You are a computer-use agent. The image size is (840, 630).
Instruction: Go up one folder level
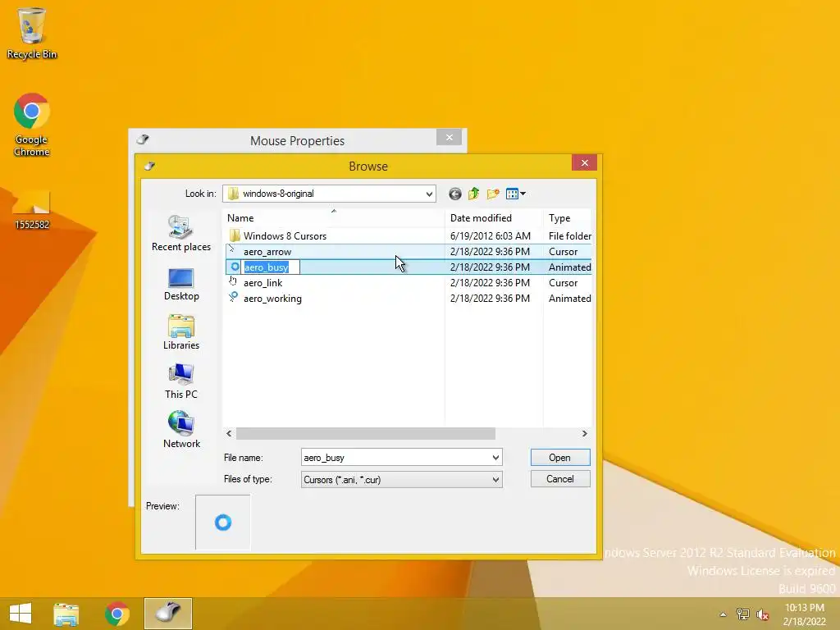point(473,194)
